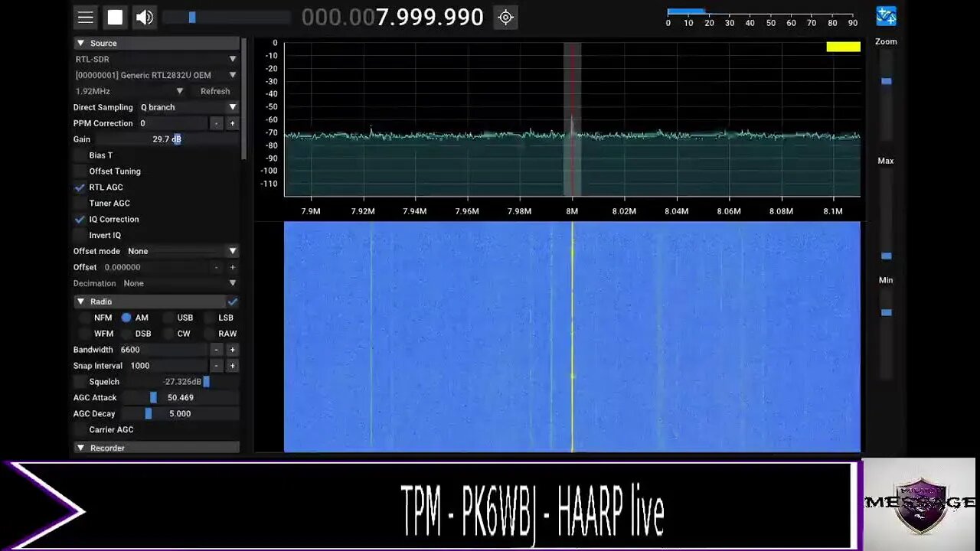Decrease Bandwidth with minus button

point(217,350)
